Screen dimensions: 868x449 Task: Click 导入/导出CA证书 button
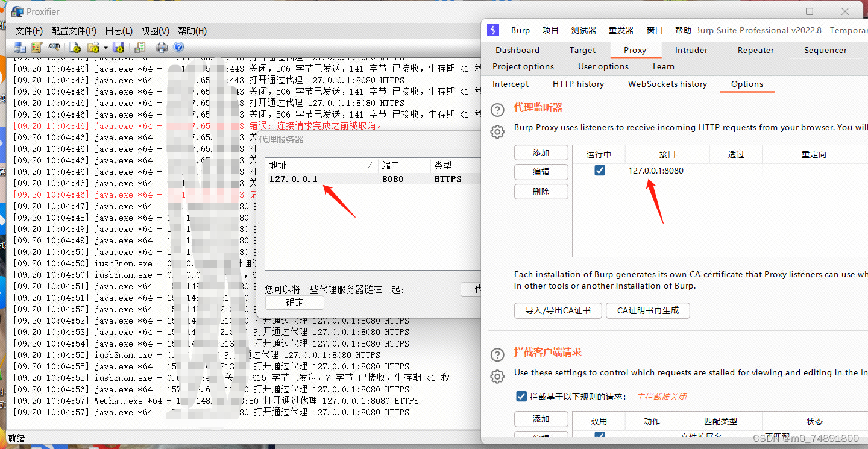click(558, 310)
